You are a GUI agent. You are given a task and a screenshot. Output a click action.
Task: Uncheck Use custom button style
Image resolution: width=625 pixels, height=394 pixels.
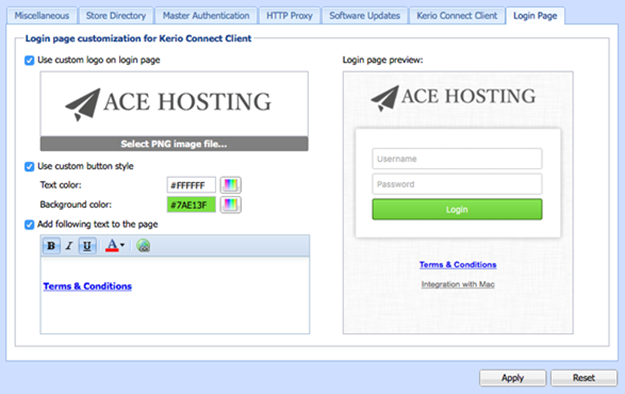tap(29, 166)
